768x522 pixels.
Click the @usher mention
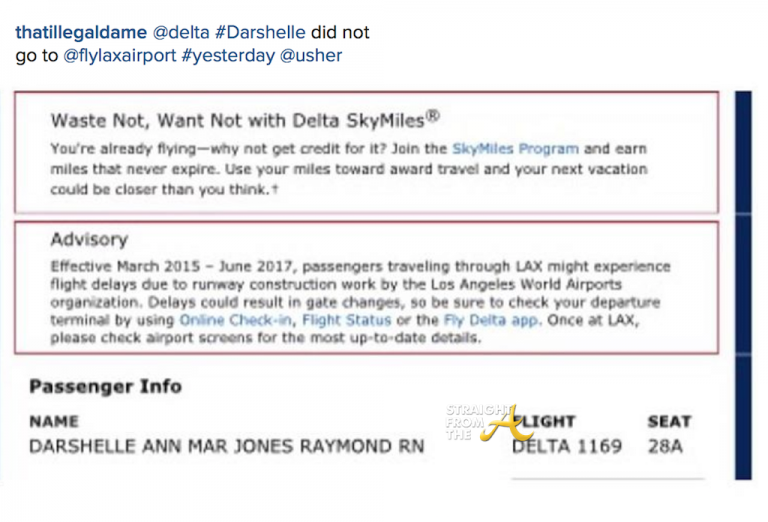click(x=310, y=56)
